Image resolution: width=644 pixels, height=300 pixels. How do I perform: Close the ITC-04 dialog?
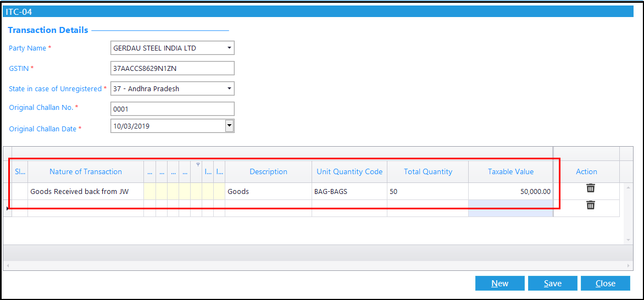tap(606, 283)
